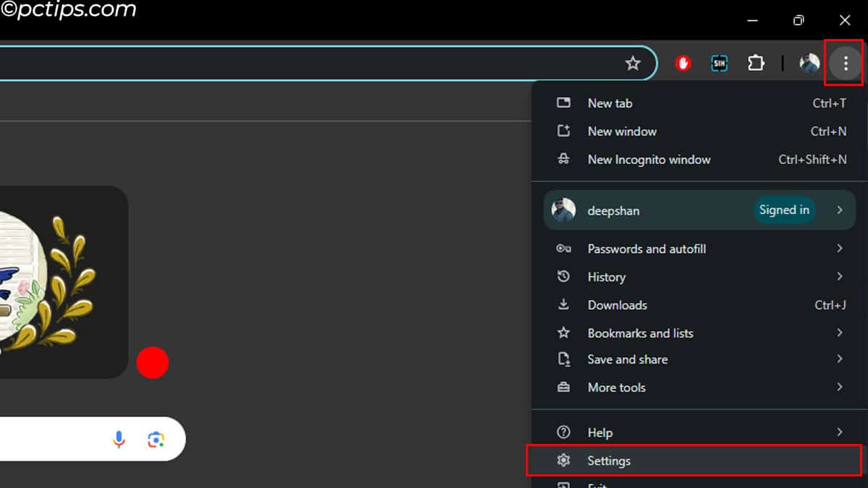The height and width of the screenshot is (488, 868).
Task: Click the Passwords and autofill label
Action: click(x=647, y=249)
